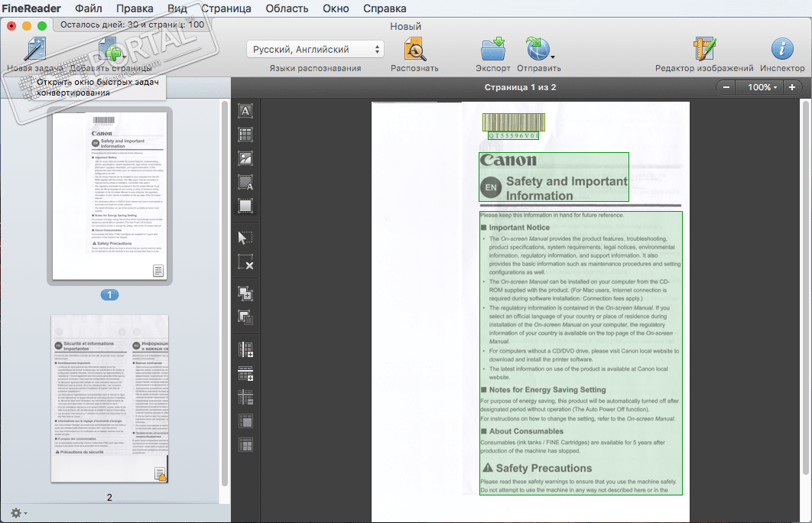Viewport: 812px width, 523px height.
Task: Click the Распознать recognize icon
Action: [x=415, y=49]
